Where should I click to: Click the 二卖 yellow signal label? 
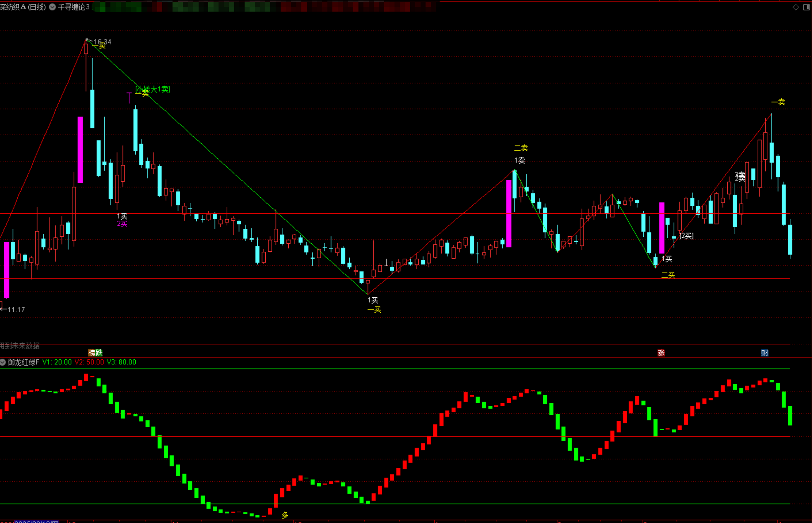(x=521, y=148)
